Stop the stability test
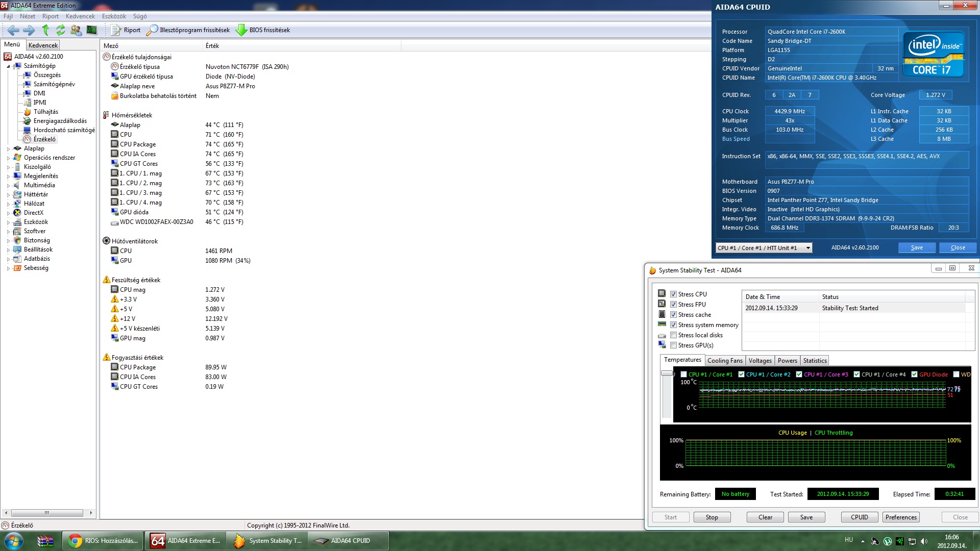980x551 pixels. tap(712, 517)
